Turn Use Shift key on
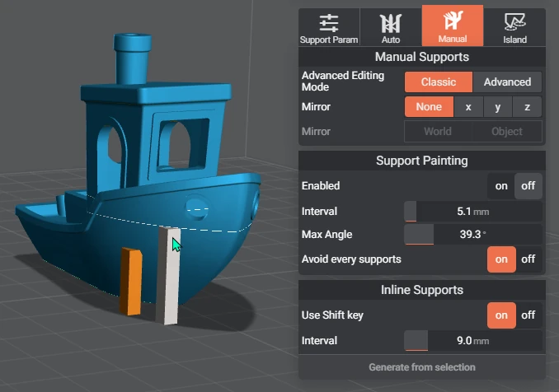The width and height of the screenshot is (559, 392). (501, 315)
